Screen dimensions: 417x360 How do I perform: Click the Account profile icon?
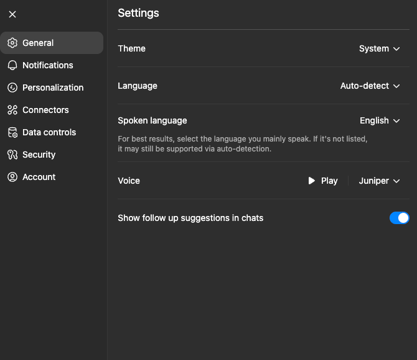pyautogui.click(x=12, y=177)
